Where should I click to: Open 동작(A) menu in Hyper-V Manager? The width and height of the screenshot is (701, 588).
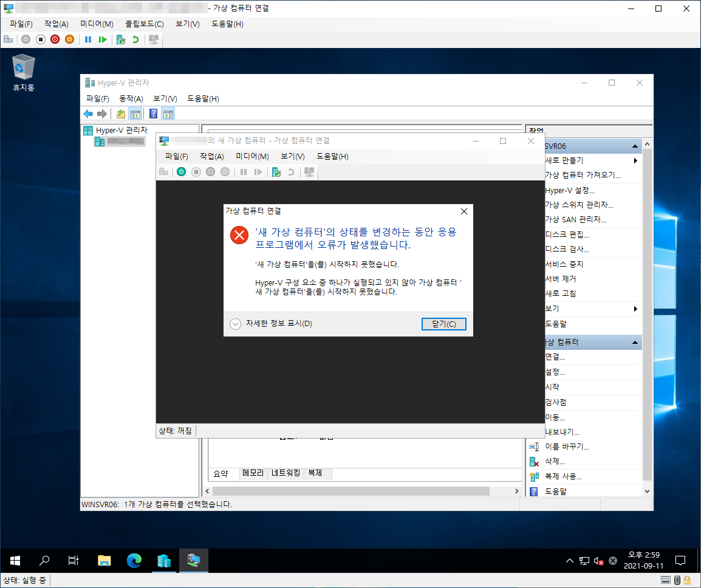tap(131, 99)
